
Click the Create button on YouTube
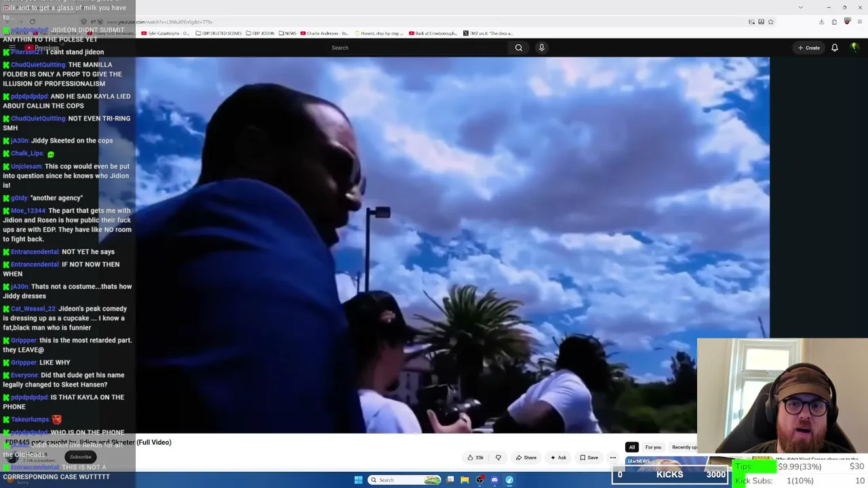click(x=809, y=47)
